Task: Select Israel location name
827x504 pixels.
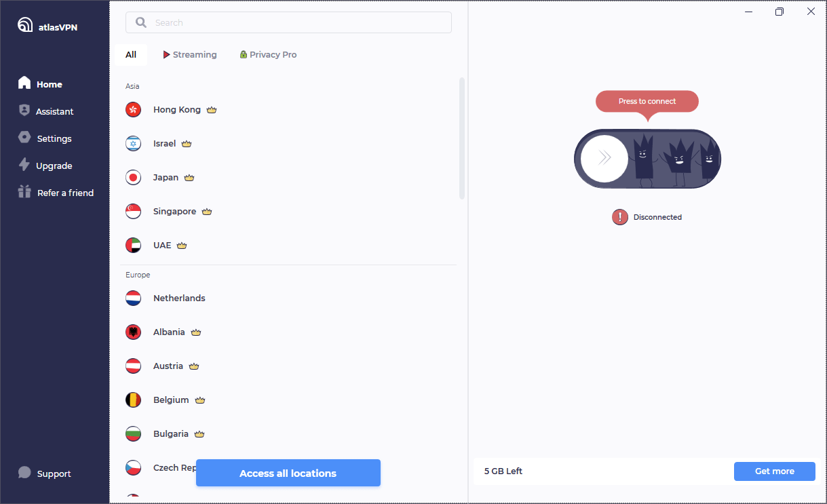Action: (x=165, y=143)
